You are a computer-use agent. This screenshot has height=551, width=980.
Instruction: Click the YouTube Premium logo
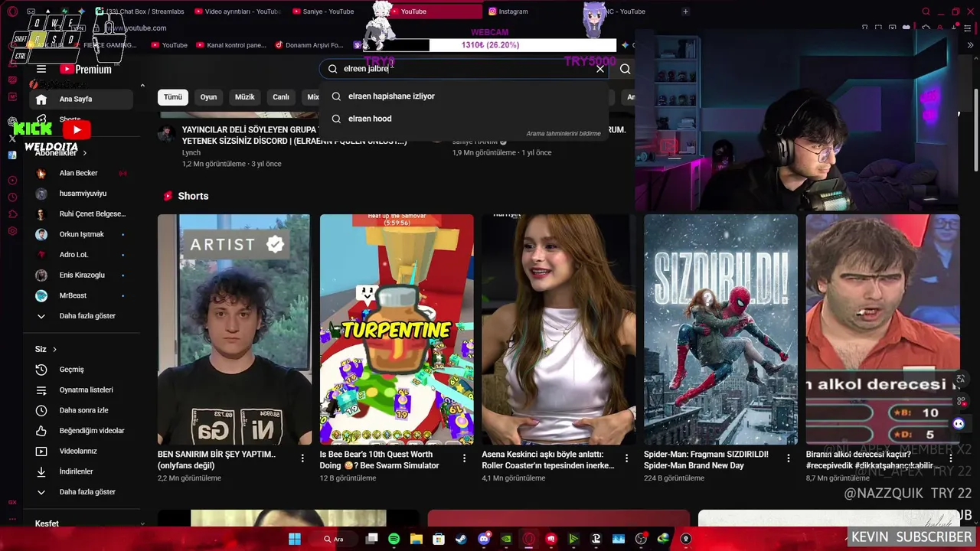(86, 69)
